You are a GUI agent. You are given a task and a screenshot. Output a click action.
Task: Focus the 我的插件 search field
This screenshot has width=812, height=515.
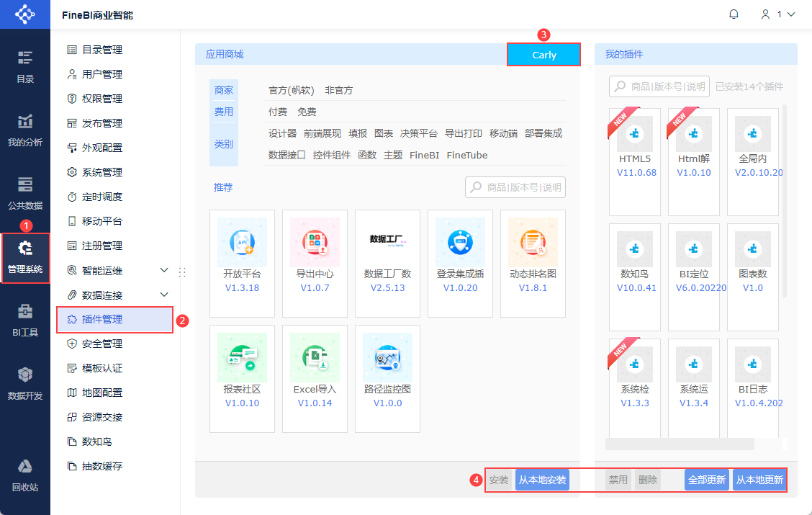(x=659, y=86)
